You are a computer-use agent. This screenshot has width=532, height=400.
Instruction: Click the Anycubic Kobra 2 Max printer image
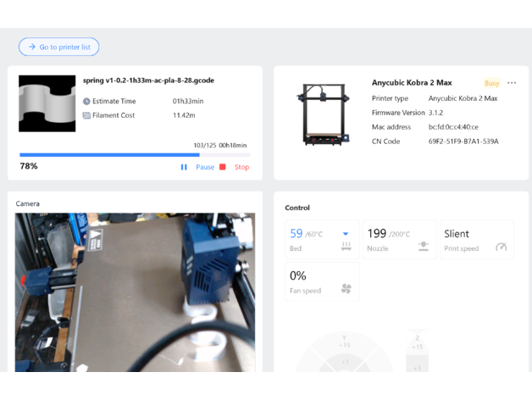pyautogui.click(x=322, y=113)
